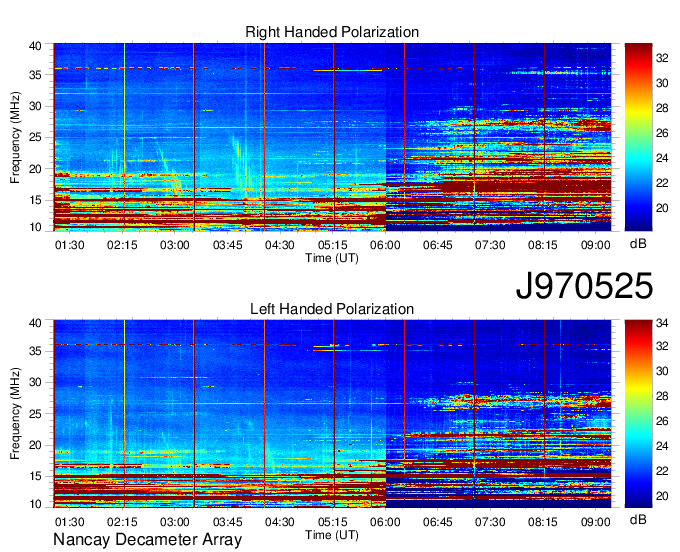Click the lower colorbar next to the left-handed plot
The image size is (680, 552).
638,414
